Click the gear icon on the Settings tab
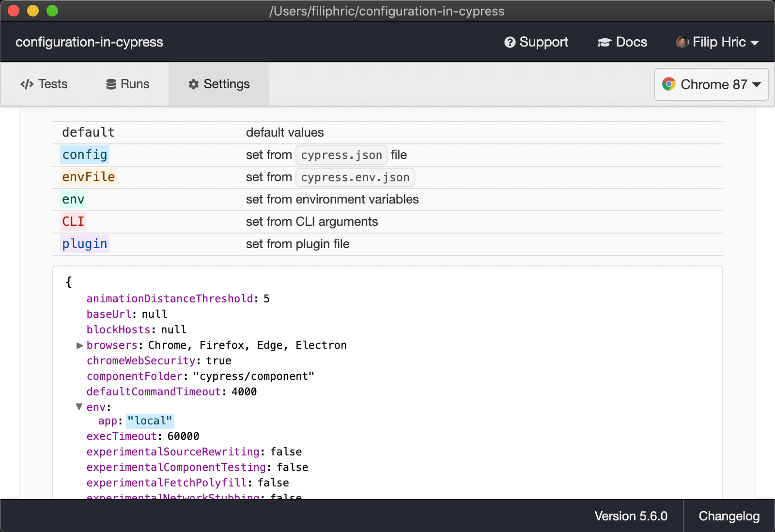Image resolution: width=775 pixels, height=532 pixels. [x=193, y=84]
